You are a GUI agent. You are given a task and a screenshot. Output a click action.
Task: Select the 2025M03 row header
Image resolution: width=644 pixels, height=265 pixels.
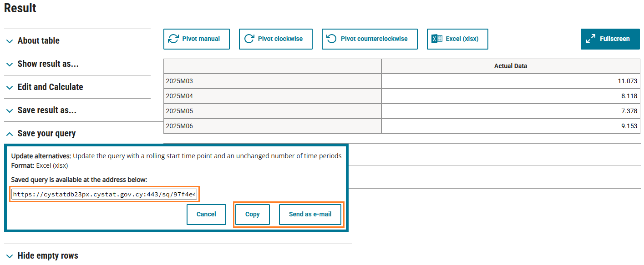tap(272, 81)
